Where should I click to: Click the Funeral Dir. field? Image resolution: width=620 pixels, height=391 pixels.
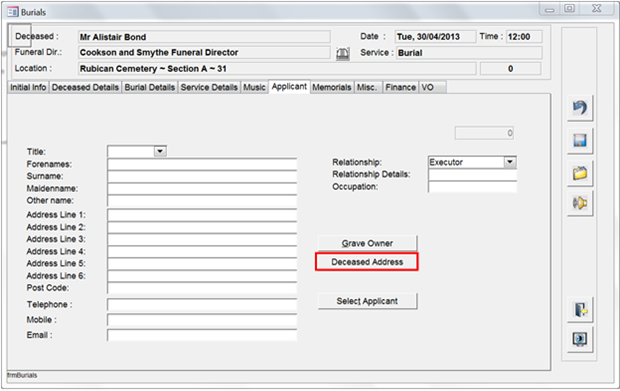pos(204,53)
